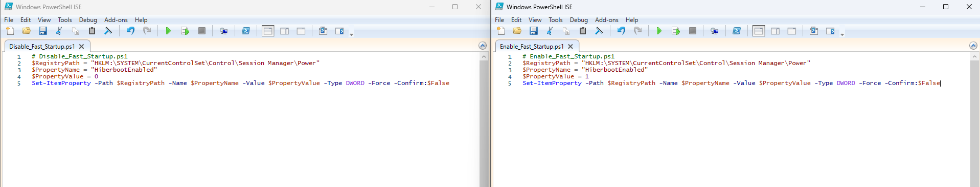980x187 pixels.
Task: Undo last edit in left ISE window
Action: pos(130,31)
